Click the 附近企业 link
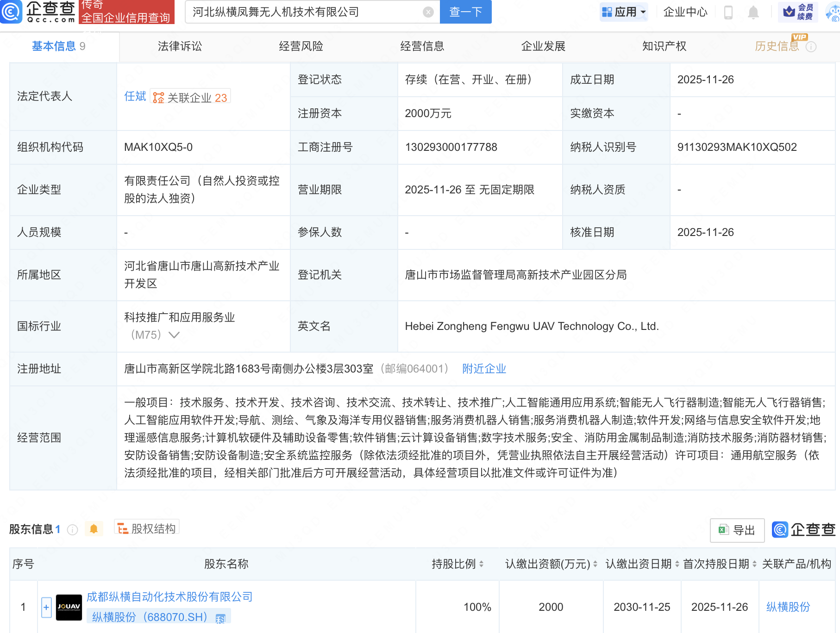The height and width of the screenshot is (633, 840). click(x=484, y=369)
